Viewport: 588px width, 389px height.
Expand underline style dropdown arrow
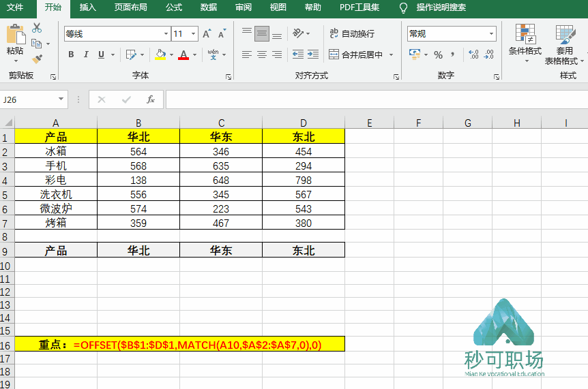(x=113, y=55)
